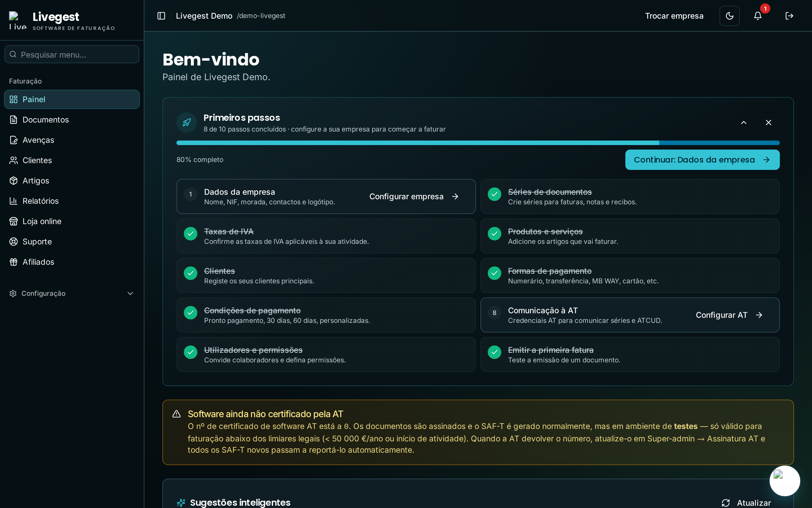
Task: Switch to dark mode with moon icon
Action: click(729, 16)
